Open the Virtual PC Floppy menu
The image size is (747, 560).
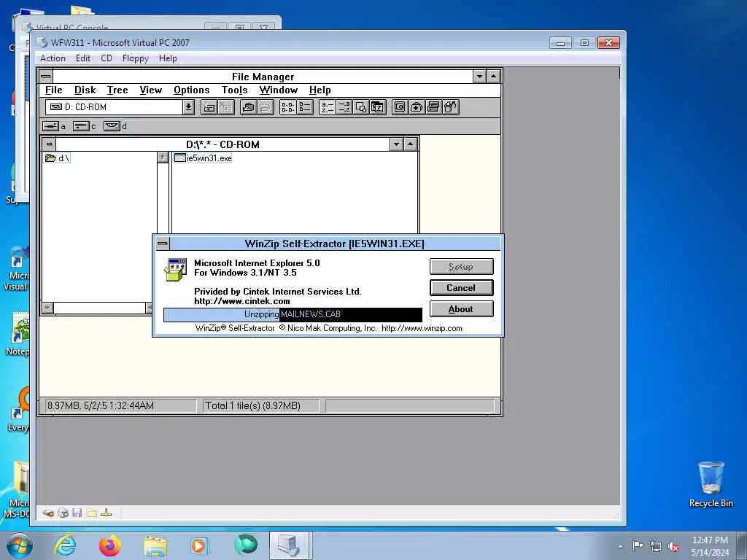click(x=135, y=58)
